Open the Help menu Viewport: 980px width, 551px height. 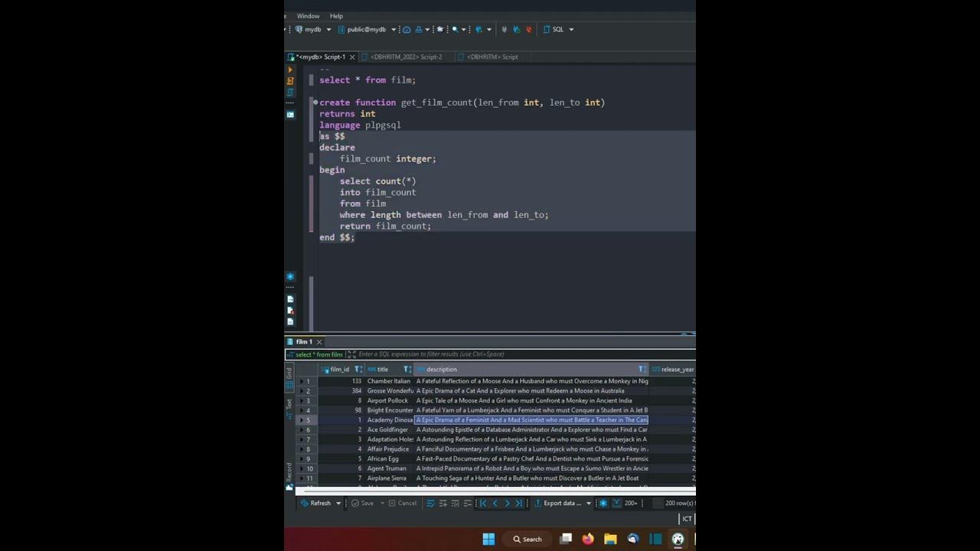pyautogui.click(x=336, y=16)
